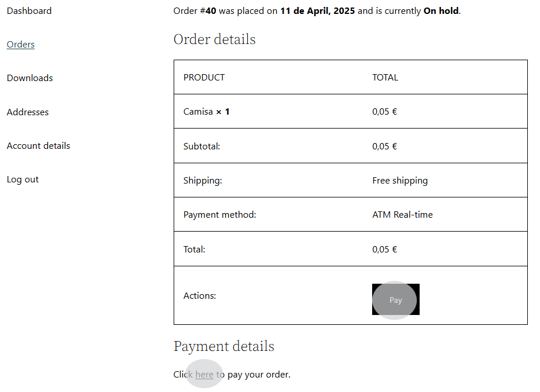Click the On hold status text
Screen dimensions: 540x392
pos(442,11)
